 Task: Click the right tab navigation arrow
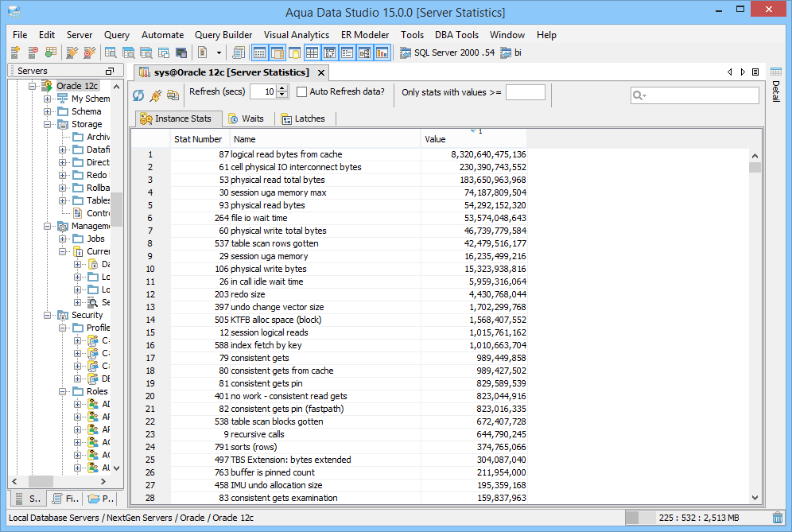[x=743, y=72]
